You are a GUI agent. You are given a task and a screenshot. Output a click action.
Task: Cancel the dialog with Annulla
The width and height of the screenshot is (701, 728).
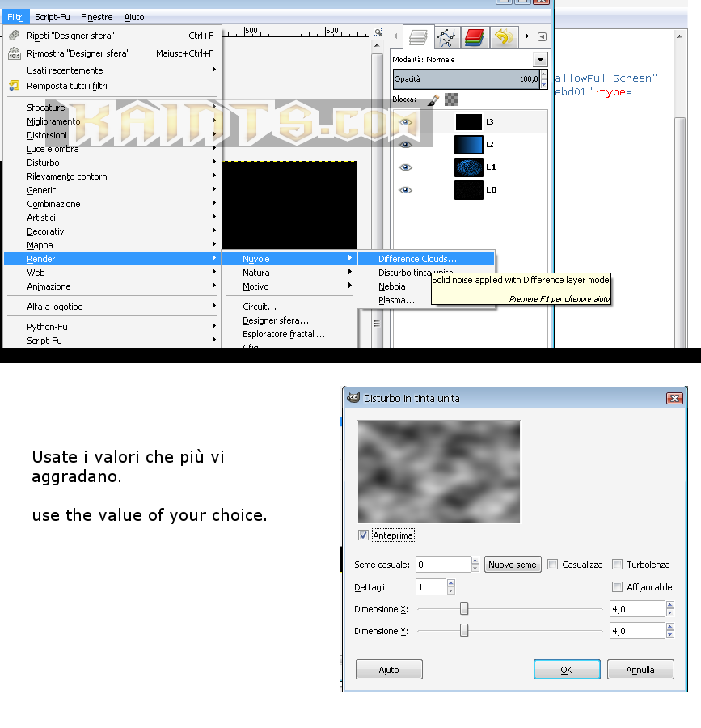click(x=640, y=670)
